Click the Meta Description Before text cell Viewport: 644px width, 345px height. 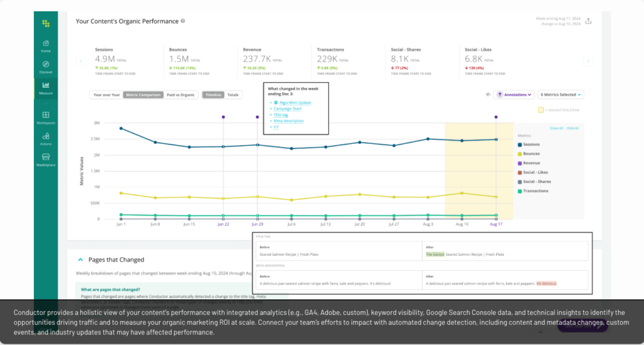coord(339,280)
